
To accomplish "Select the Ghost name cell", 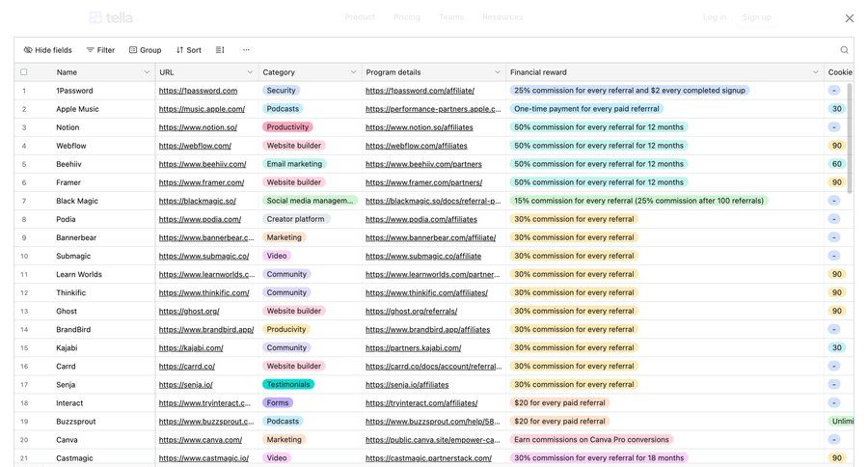I will pyautogui.click(x=85, y=311).
